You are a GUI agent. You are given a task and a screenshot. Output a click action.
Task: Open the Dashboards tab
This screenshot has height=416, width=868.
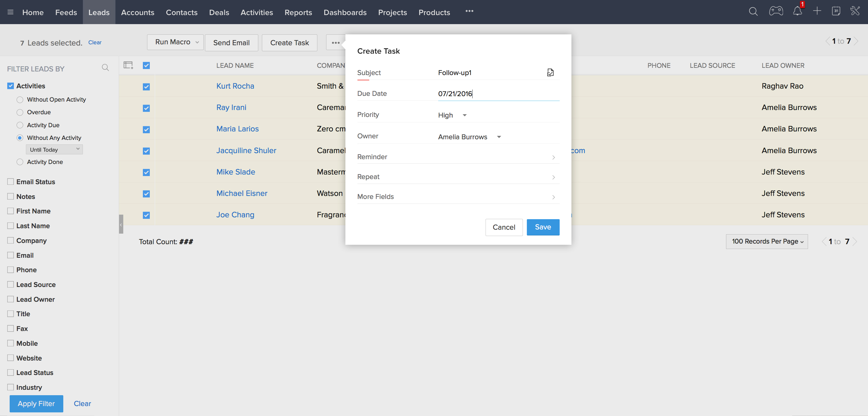pyautogui.click(x=345, y=12)
